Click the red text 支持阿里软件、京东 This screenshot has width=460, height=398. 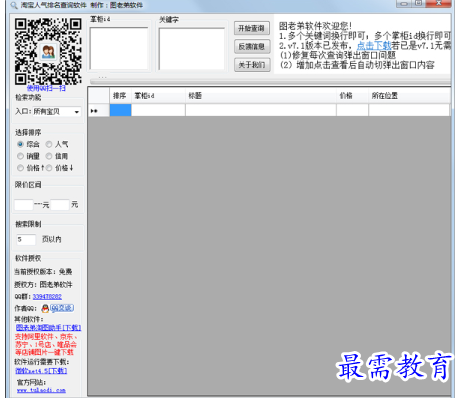point(46,337)
